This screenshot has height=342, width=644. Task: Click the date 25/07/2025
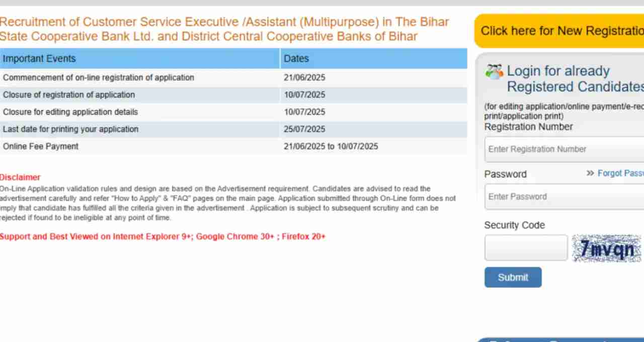304,129
